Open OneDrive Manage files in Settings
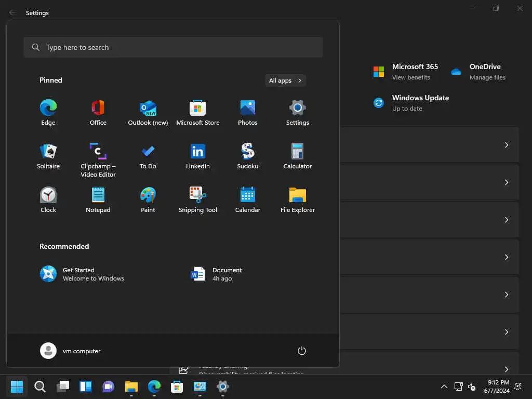Screen dimensions: 532x399 tap(478, 72)
